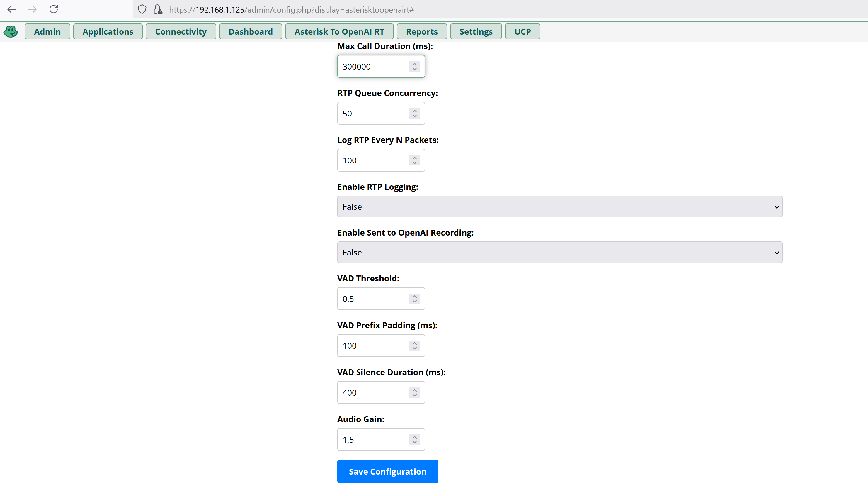Viewport: 868px width, 496px height.
Task: Click the 'Audio Gain:' label
Action: click(361, 419)
